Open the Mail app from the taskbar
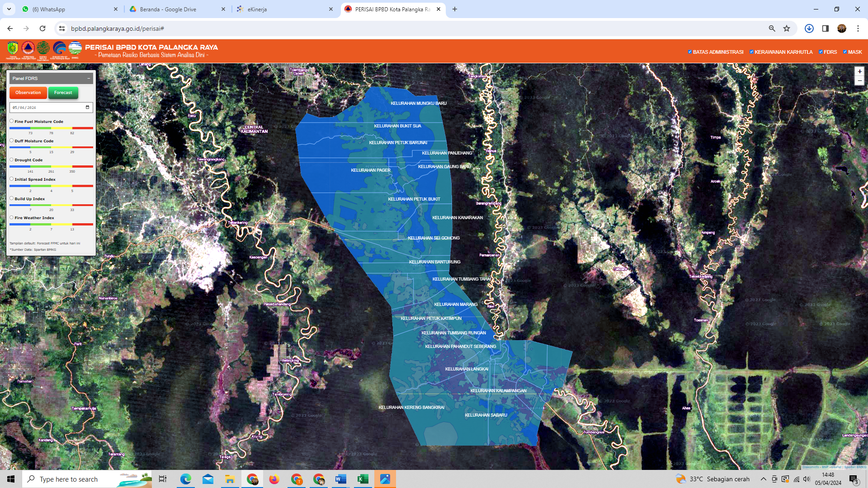This screenshot has width=868, height=488. pyautogui.click(x=208, y=479)
